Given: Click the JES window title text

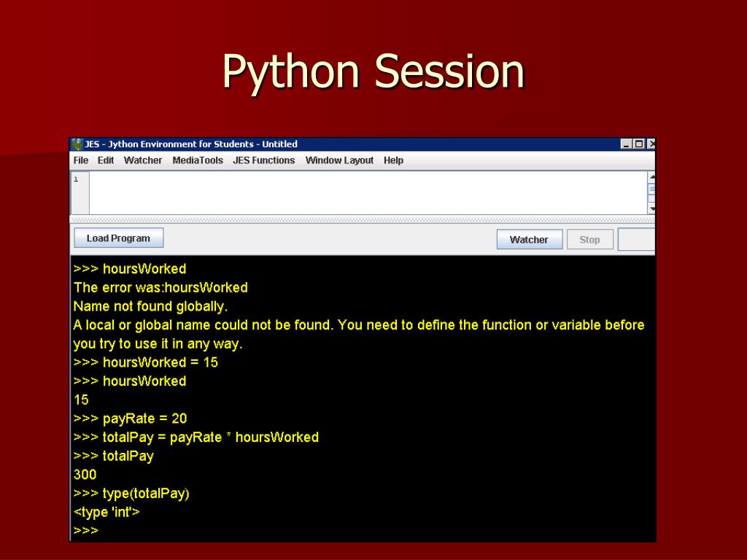Looking at the screenshot, I should click(191, 144).
